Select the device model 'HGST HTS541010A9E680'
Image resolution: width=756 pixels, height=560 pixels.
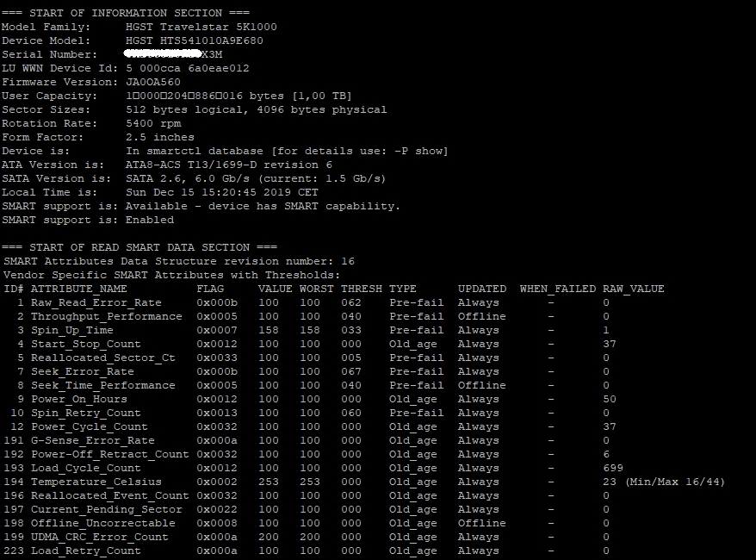click(195, 41)
